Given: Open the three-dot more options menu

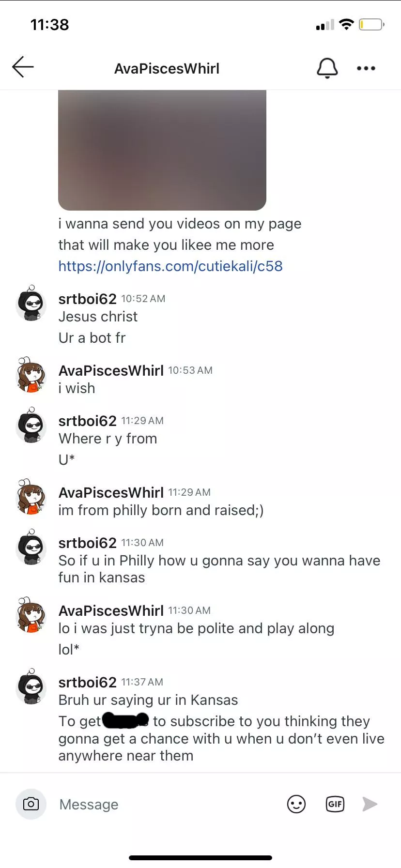Looking at the screenshot, I should click(366, 68).
